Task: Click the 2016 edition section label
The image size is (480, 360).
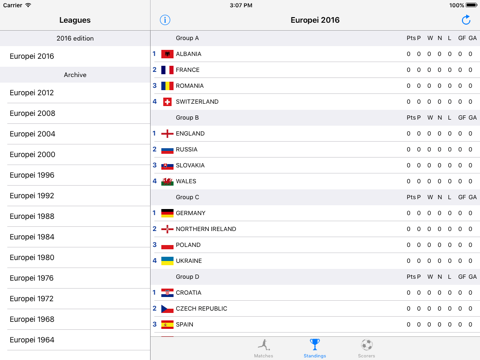Action: coord(75,38)
